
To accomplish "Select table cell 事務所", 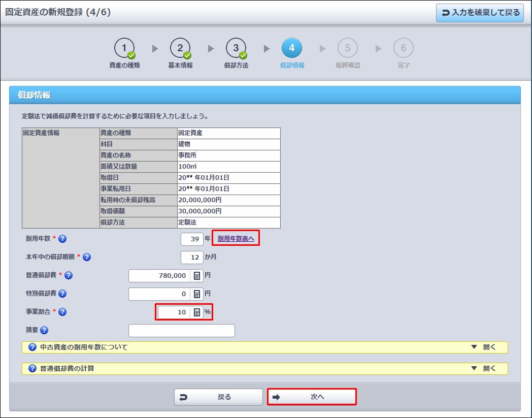I will coord(228,155).
